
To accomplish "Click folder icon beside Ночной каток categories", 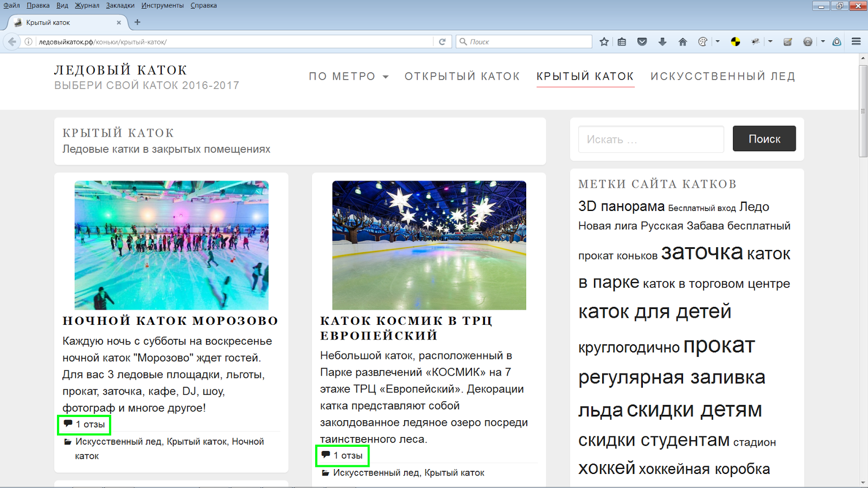I will pyautogui.click(x=68, y=442).
